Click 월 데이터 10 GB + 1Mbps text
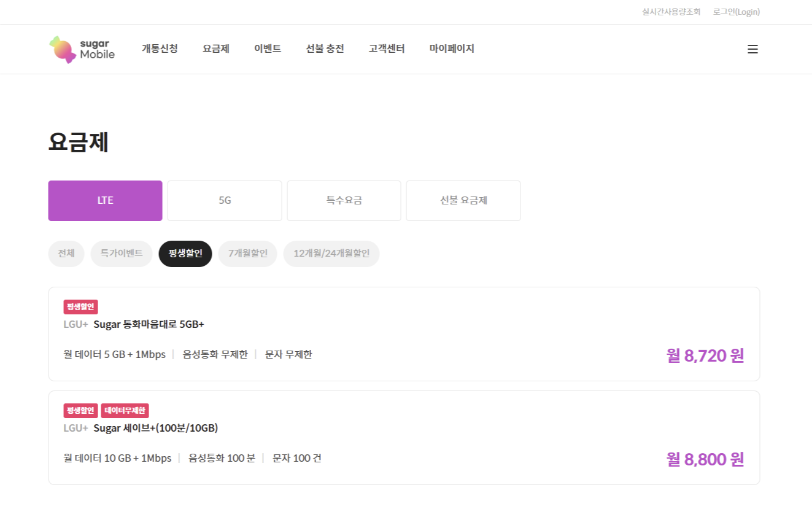The height and width of the screenshot is (509, 812). pyautogui.click(x=118, y=458)
